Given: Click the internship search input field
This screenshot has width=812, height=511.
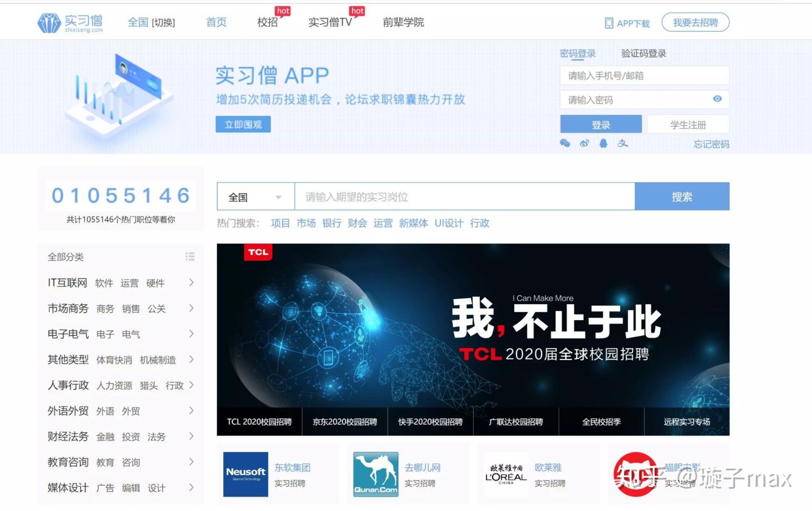Looking at the screenshot, I should pos(462,196).
